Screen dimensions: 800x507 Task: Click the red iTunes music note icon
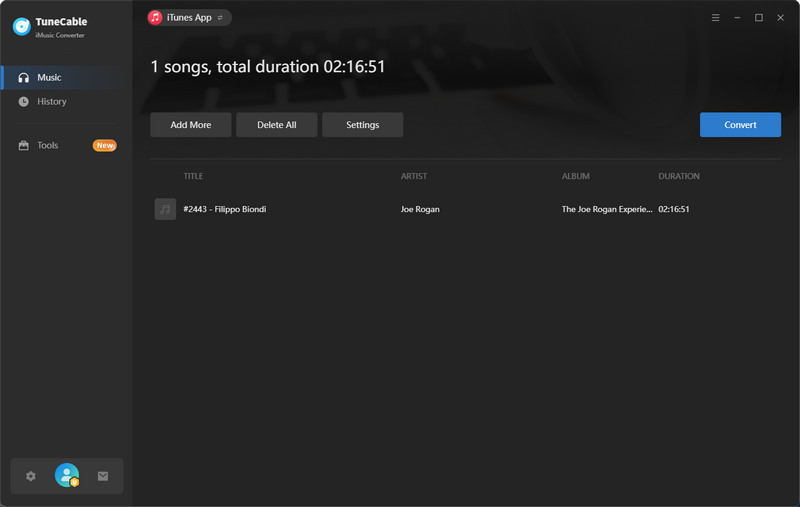155,17
